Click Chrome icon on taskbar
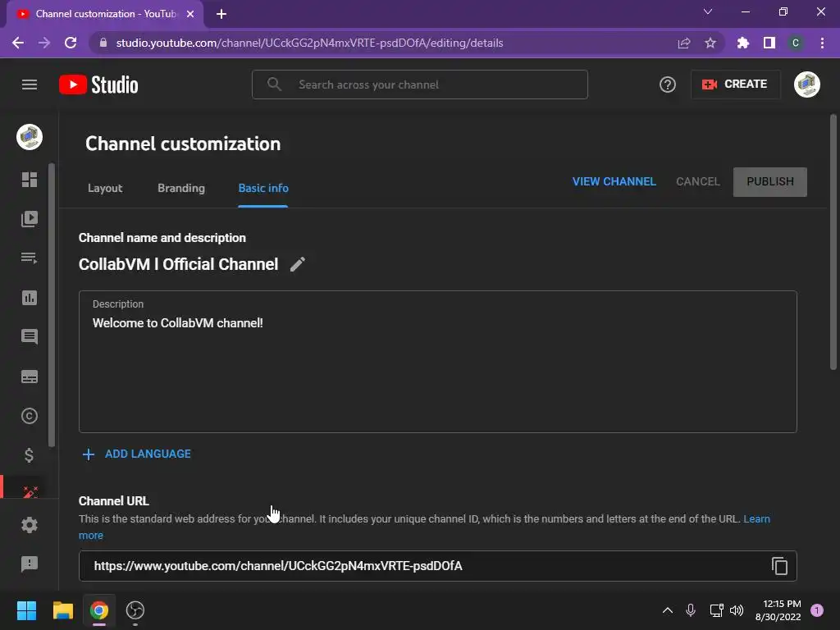The image size is (840, 630). pyautogui.click(x=99, y=610)
